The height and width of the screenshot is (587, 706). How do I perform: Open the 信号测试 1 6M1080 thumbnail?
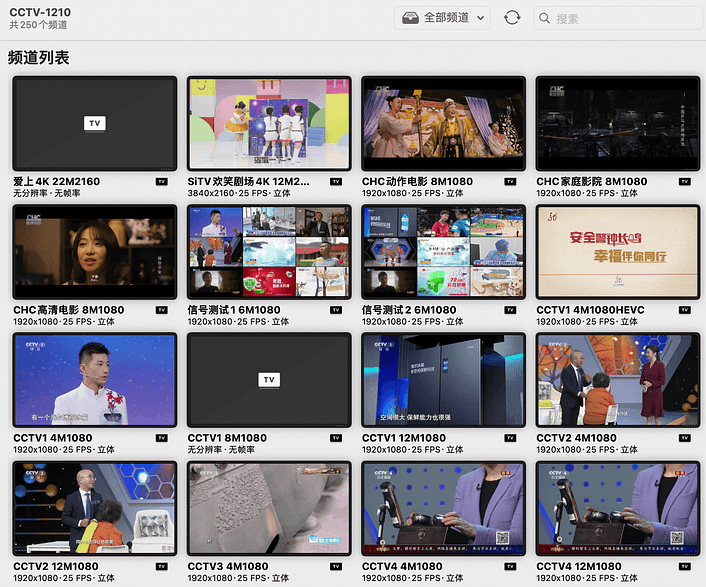[269, 252]
